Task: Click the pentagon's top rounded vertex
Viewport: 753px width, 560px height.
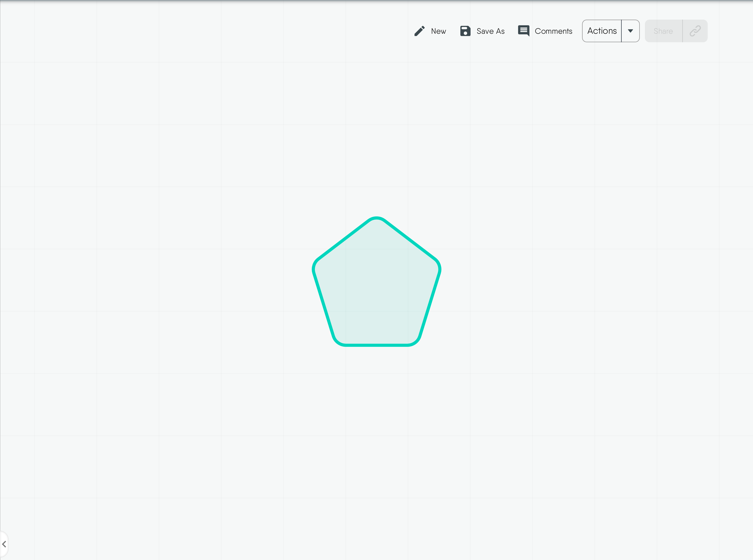Action: (x=376, y=218)
